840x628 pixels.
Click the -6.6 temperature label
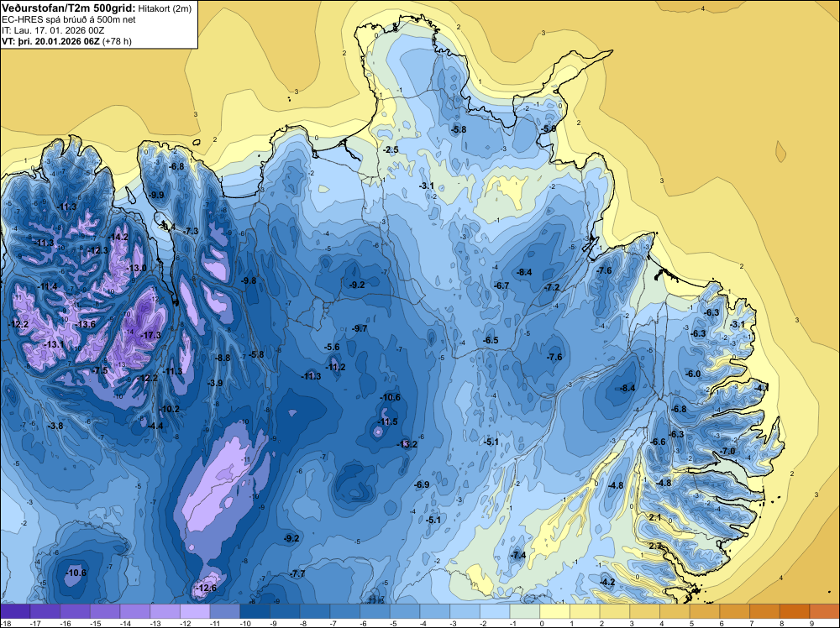click(x=658, y=442)
